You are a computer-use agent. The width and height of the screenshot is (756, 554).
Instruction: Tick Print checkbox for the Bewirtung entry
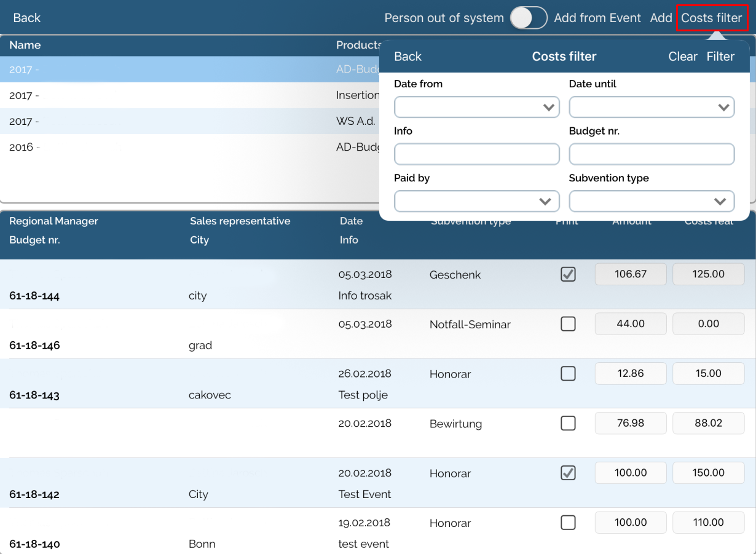pyautogui.click(x=569, y=423)
